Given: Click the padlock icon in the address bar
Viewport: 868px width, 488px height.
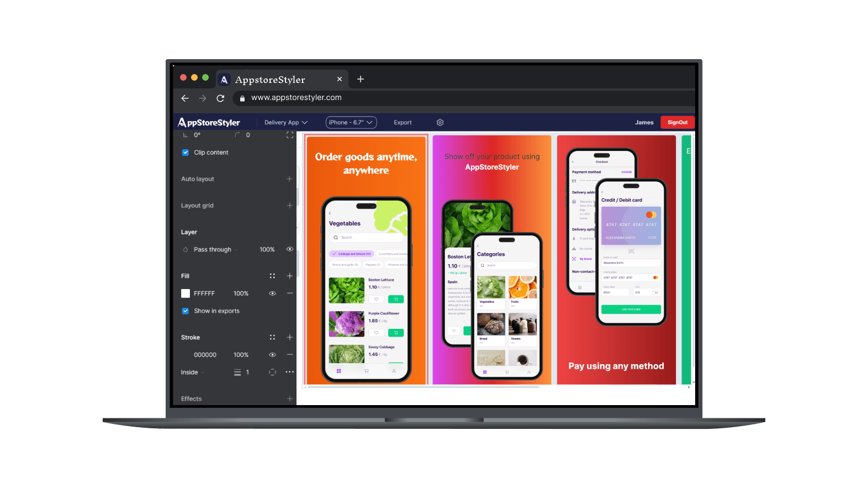Looking at the screenshot, I should coord(242,98).
